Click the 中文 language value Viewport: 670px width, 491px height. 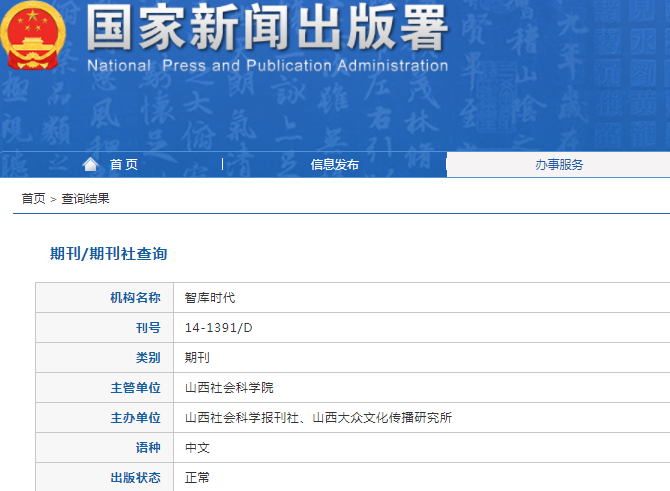click(x=197, y=448)
